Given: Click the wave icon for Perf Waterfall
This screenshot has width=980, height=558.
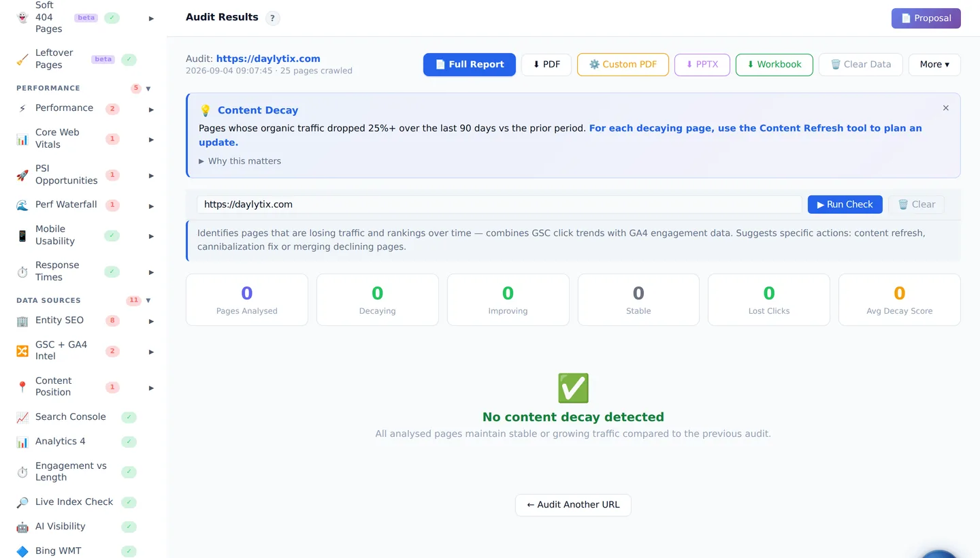Looking at the screenshot, I should [22, 205].
